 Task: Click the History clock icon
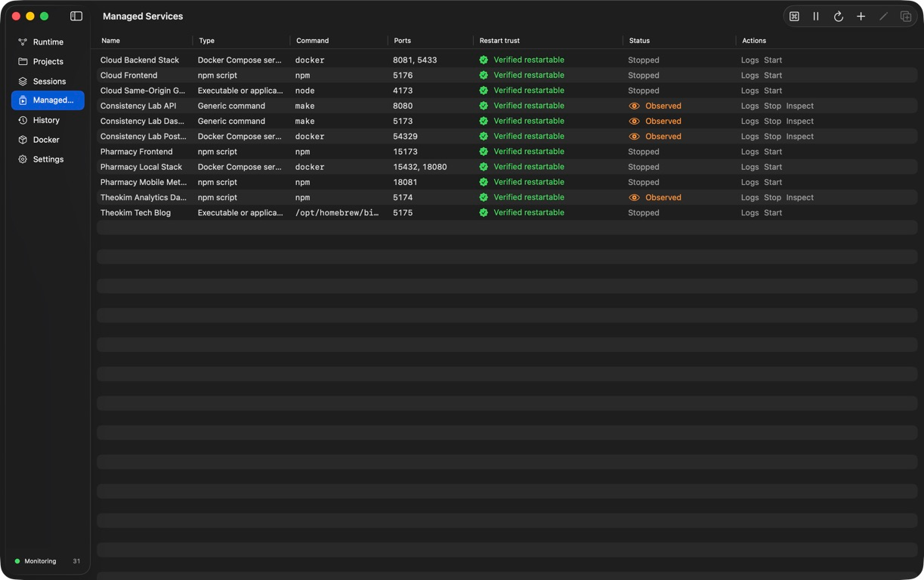(23, 120)
